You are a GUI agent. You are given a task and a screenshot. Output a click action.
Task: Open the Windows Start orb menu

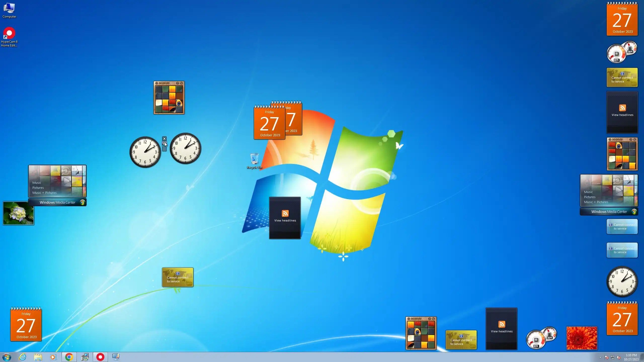click(x=7, y=357)
